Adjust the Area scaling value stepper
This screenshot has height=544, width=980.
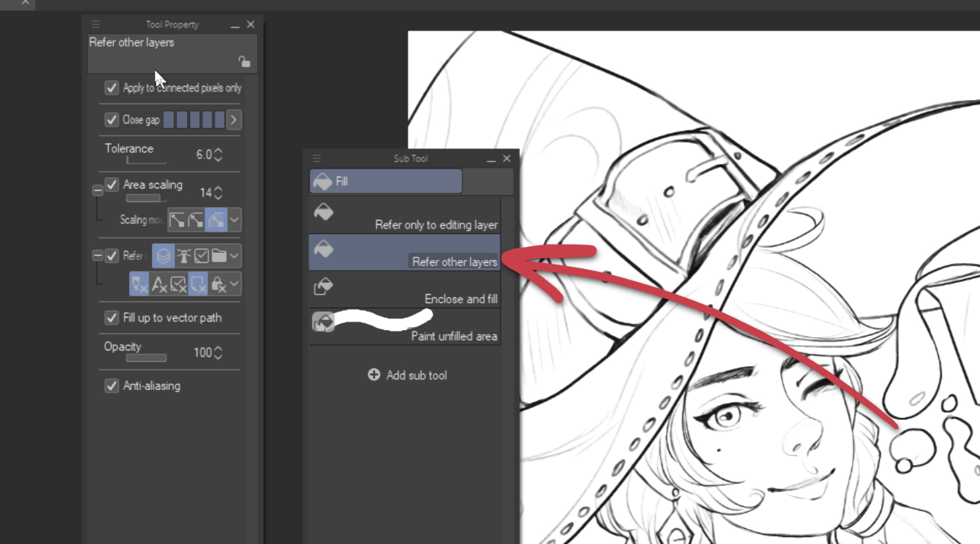pos(218,193)
